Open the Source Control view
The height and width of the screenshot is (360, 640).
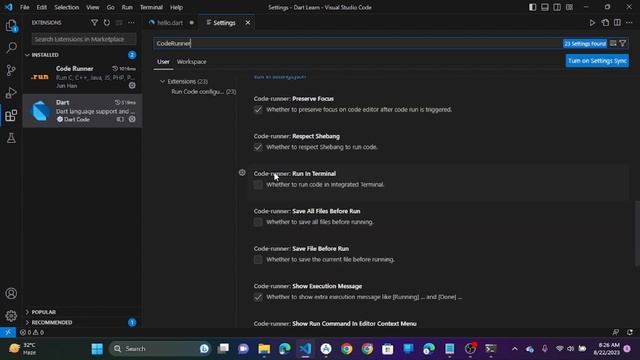tap(11, 70)
